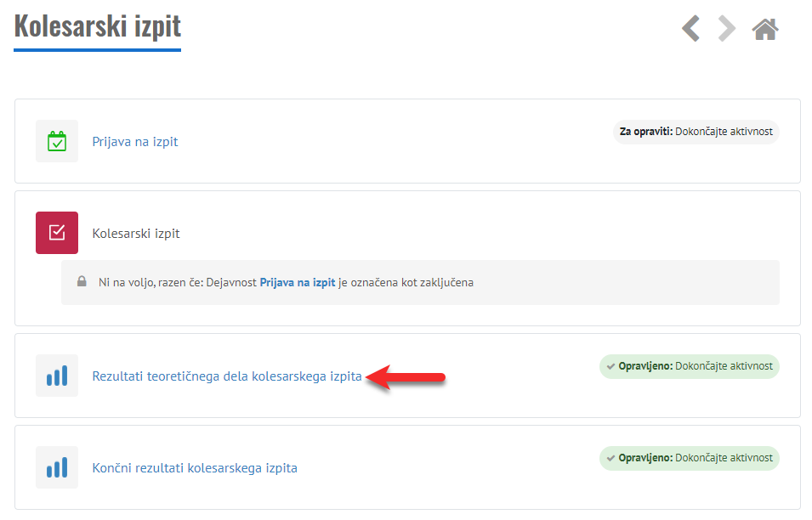Toggle Opravljeno badge for Končni rezultati
Screen dimensions: 812x520
pos(689,458)
